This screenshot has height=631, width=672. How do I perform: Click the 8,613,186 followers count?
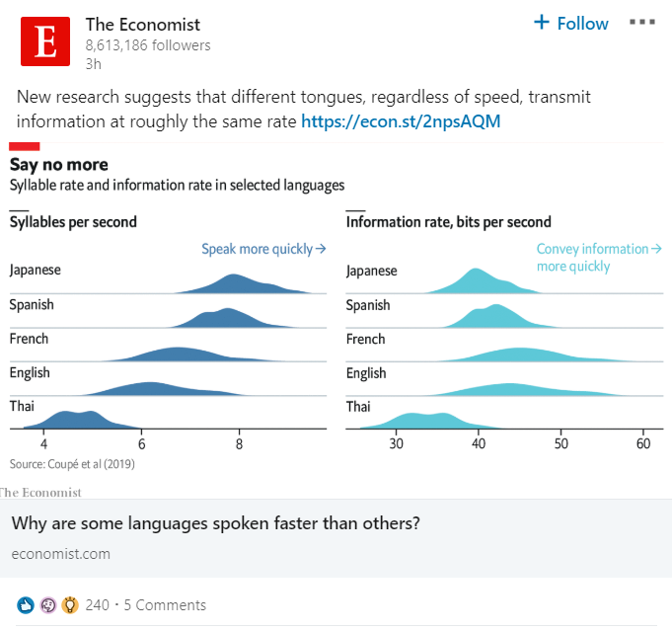tap(147, 45)
